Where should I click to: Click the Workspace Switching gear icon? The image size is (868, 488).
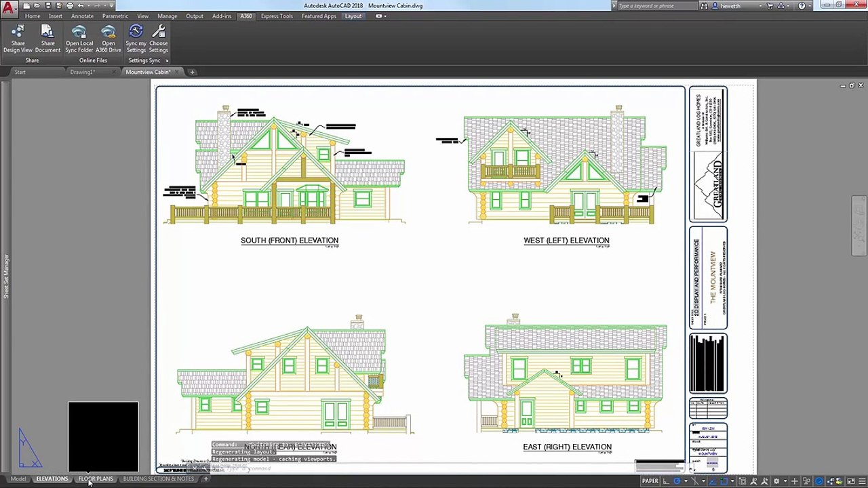pos(776,481)
